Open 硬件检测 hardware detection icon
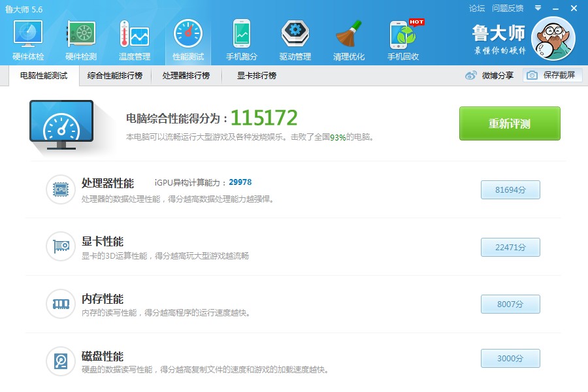588x392 pixels. tap(82, 34)
